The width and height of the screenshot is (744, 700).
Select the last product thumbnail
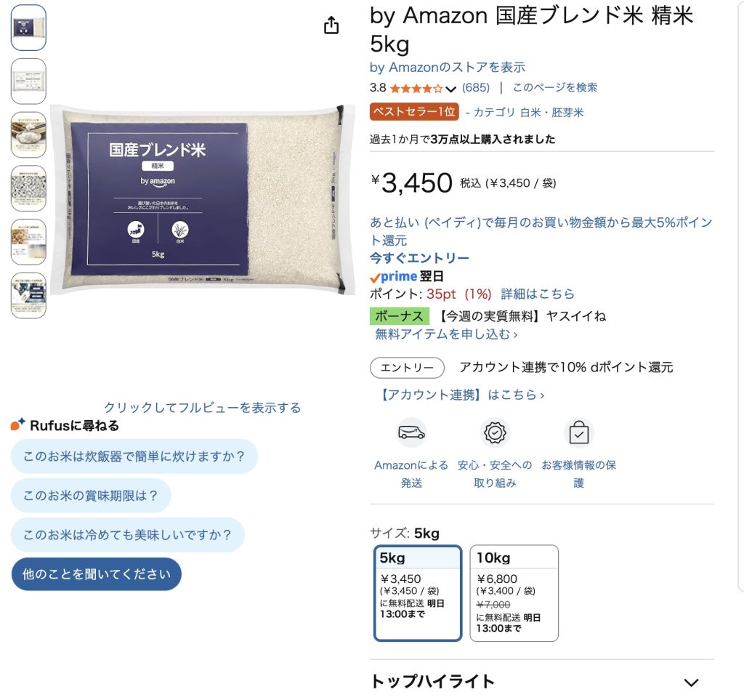tap(28, 295)
